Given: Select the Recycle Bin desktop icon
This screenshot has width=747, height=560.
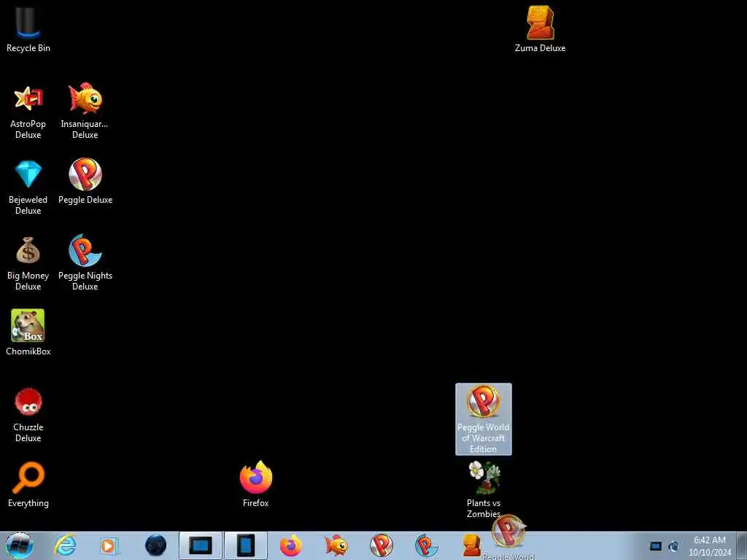Looking at the screenshot, I should (28, 28).
